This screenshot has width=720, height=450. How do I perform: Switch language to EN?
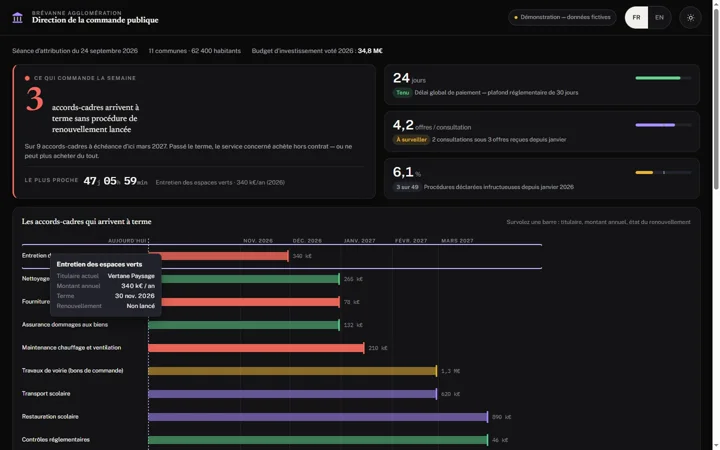[659, 17]
